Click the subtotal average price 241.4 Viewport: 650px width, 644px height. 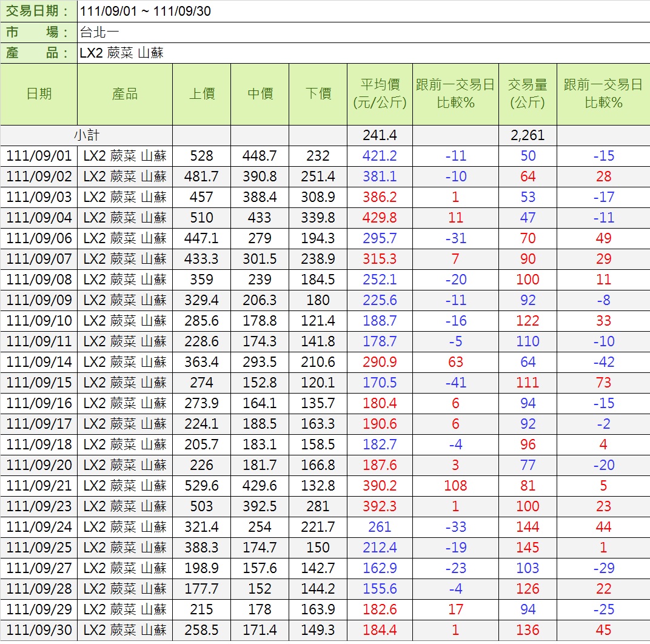[x=380, y=135]
